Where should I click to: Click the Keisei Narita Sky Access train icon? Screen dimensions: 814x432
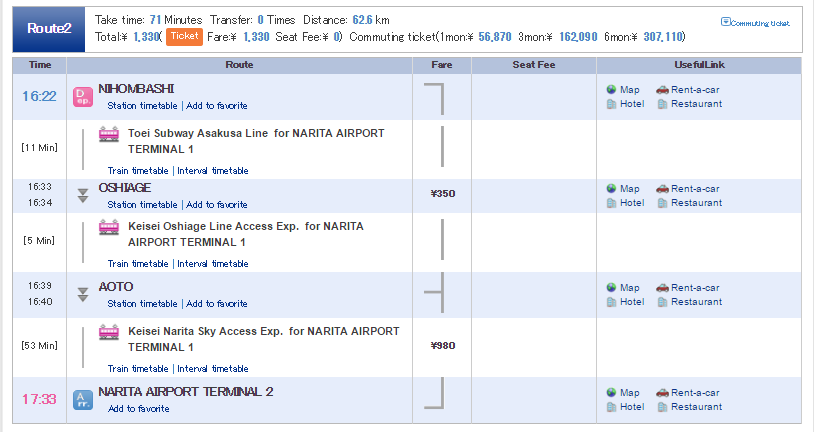point(110,332)
